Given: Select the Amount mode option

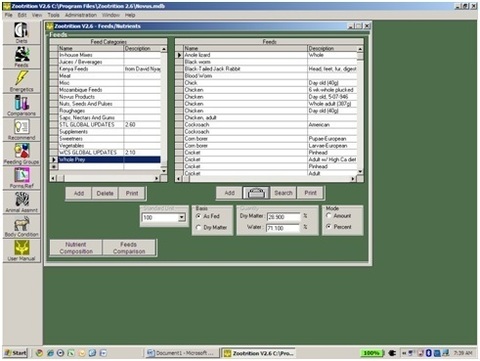Looking at the screenshot, I should point(329,216).
